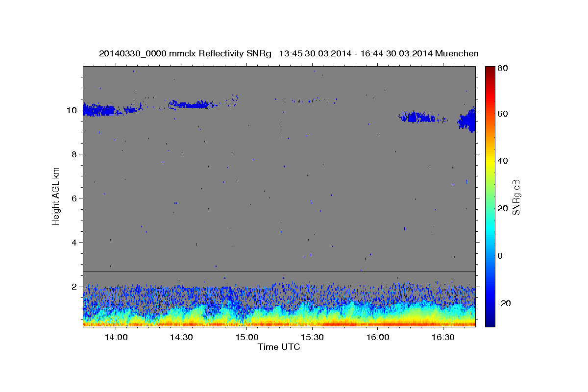Click the height tick label 8
588x392 pixels.
click(75, 154)
